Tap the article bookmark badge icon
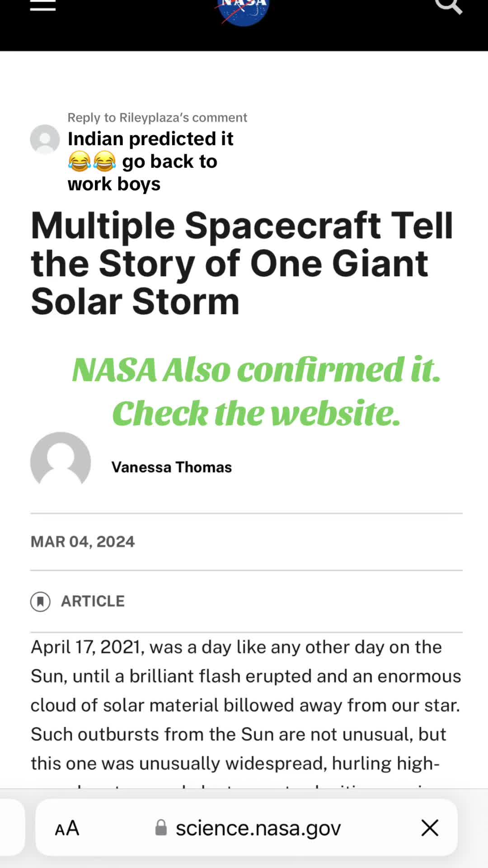This screenshot has width=488, height=868. click(x=40, y=602)
